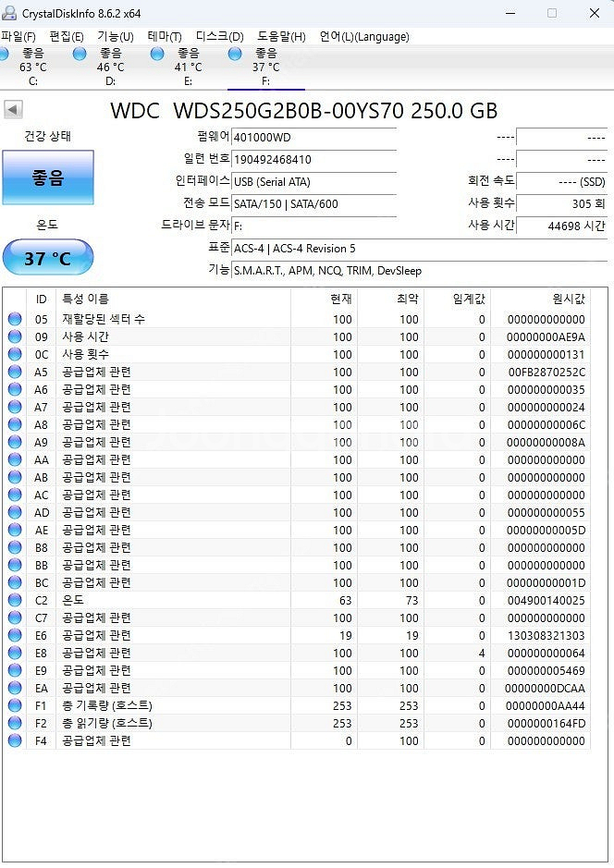Image resolution: width=614 pixels, height=868 pixels.
Task: Click the 특성 이름 column header
Action: click(173, 299)
